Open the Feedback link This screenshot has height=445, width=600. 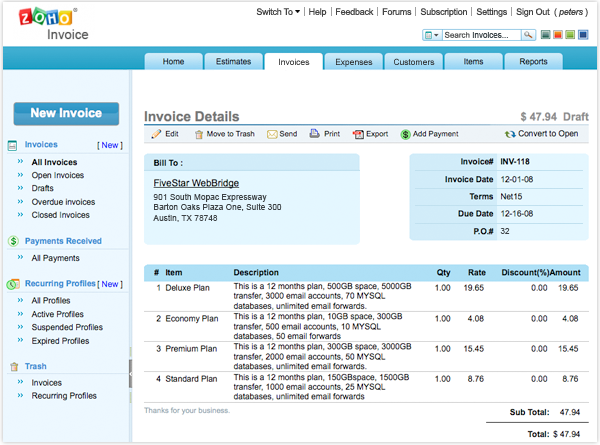pos(354,12)
